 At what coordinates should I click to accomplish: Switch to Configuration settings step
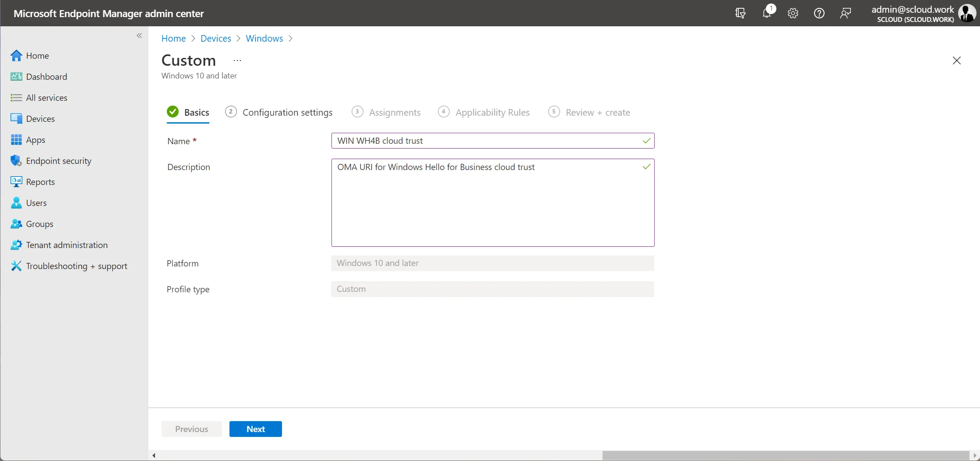click(279, 113)
